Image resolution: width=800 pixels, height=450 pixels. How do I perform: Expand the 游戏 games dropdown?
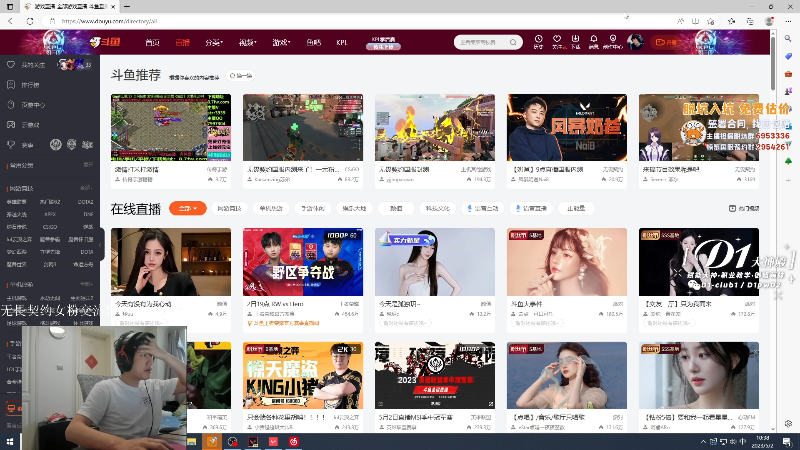pyautogui.click(x=281, y=42)
